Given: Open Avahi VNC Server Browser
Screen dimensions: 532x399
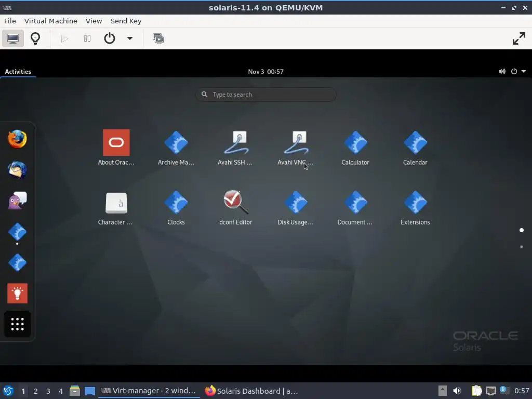Looking at the screenshot, I should pyautogui.click(x=295, y=147).
